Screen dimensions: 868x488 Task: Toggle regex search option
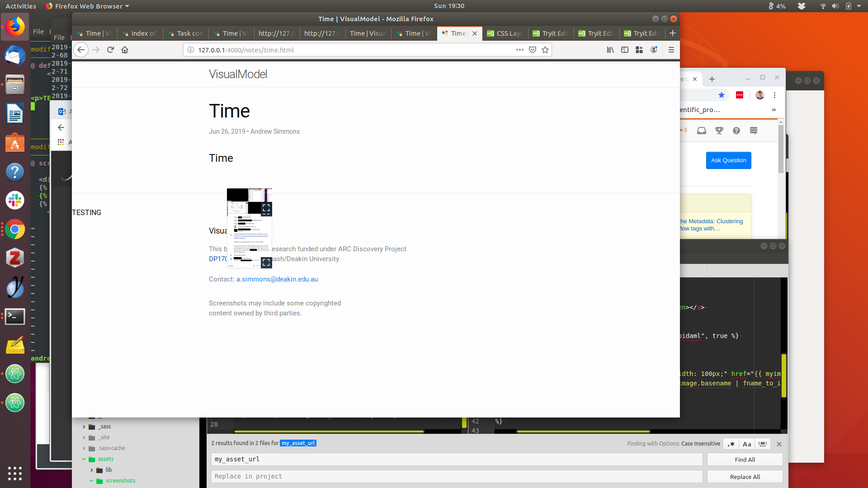(731, 444)
